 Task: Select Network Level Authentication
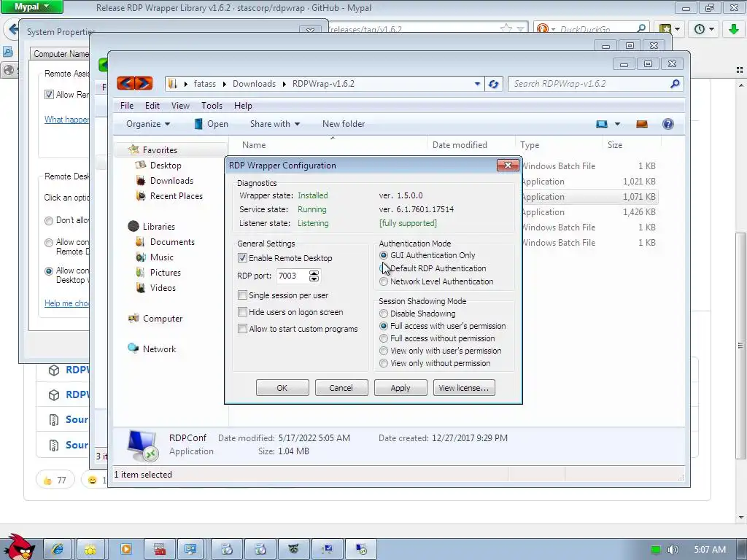point(384,281)
